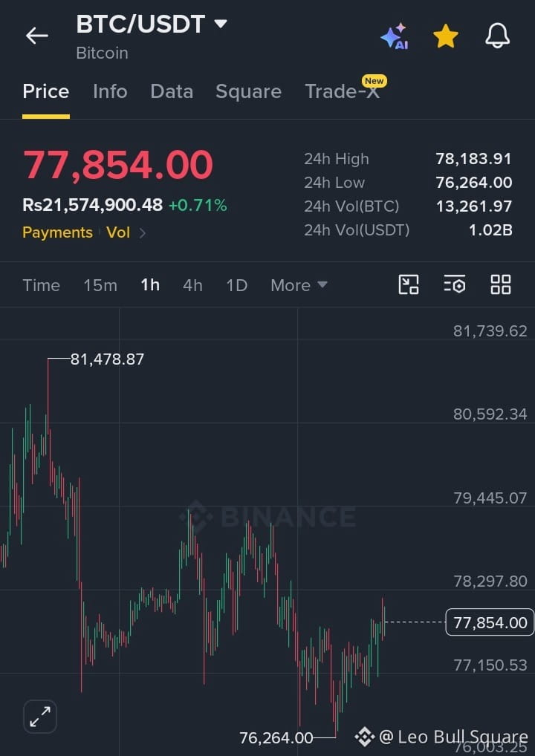
Task: Open the Trade-X tab
Action: coord(343,91)
